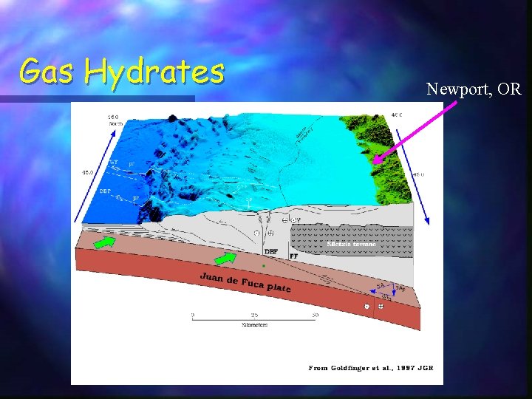Viewport: 532px width, 399px height.
Task: Select the "From Goldfinger et al., 1997 JGR" citation
Action: 371,368
